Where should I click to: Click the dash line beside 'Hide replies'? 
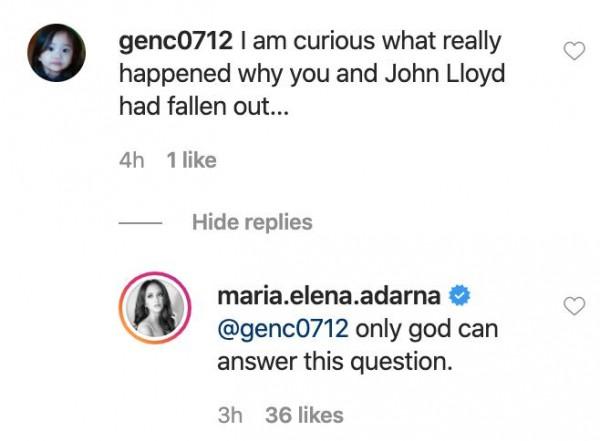pos(138,222)
